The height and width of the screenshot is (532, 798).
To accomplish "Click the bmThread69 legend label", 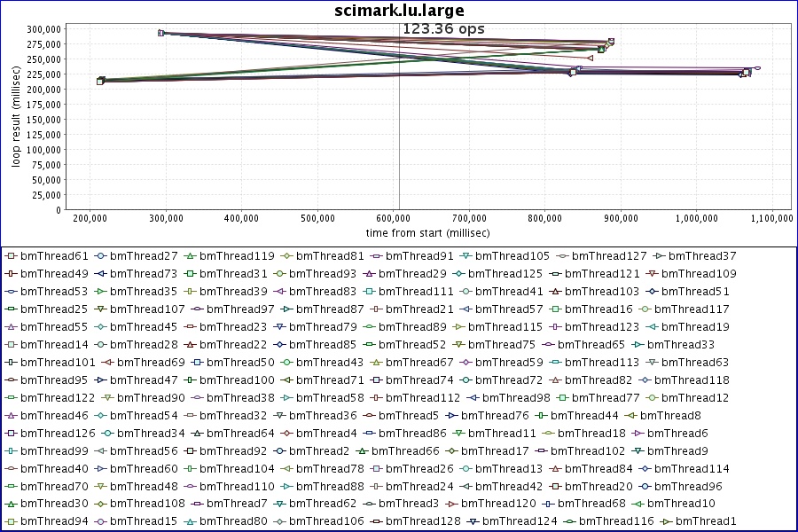I will tap(151, 362).
